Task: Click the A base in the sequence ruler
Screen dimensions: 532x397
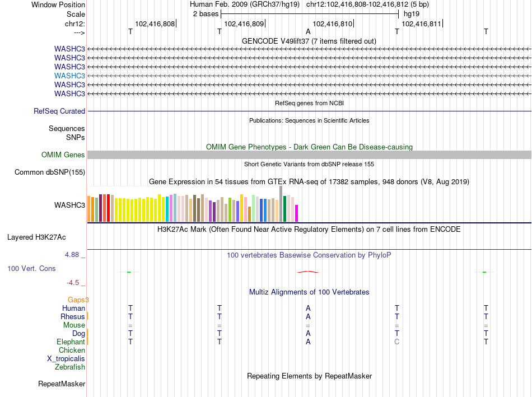Action: [308, 31]
